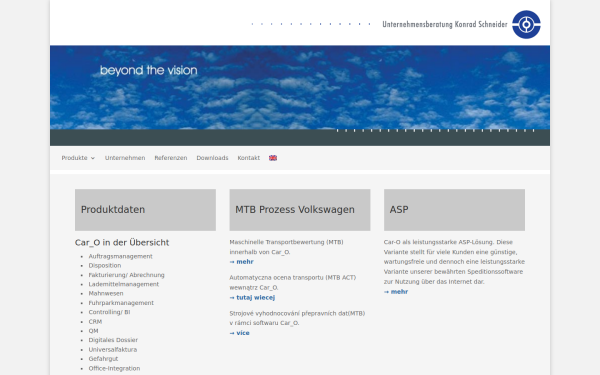Click the 'Digitales Dossier' list item
The height and width of the screenshot is (375, 600).
pos(113,340)
